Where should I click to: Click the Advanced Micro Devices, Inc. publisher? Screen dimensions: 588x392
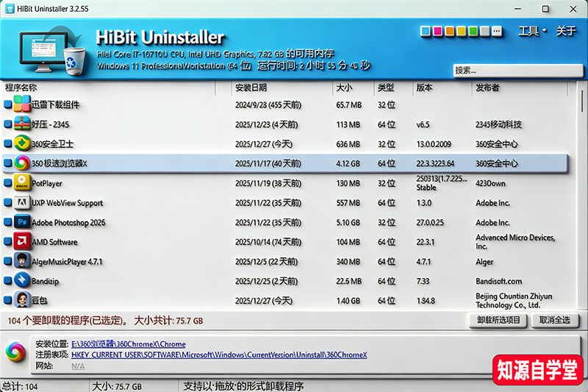[515, 242]
